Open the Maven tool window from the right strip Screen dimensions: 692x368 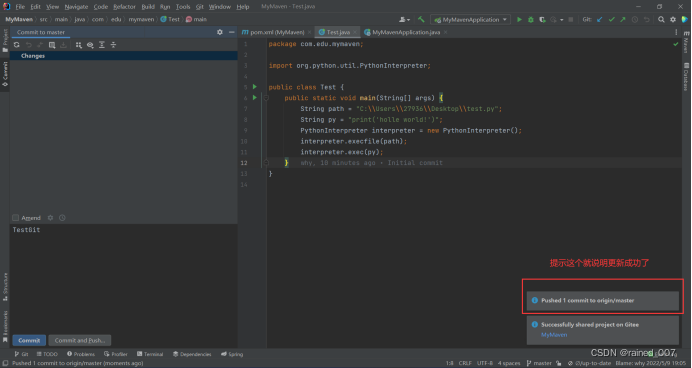click(x=686, y=42)
